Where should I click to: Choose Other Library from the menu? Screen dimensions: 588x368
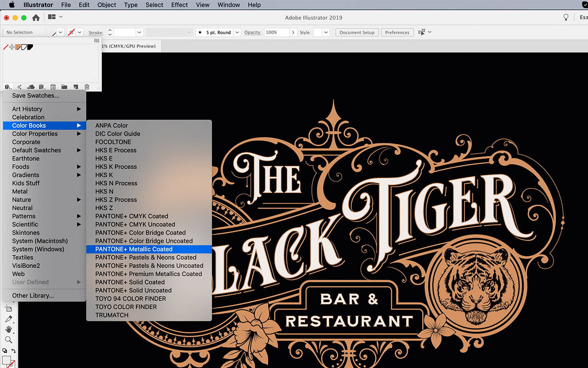tap(44, 296)
